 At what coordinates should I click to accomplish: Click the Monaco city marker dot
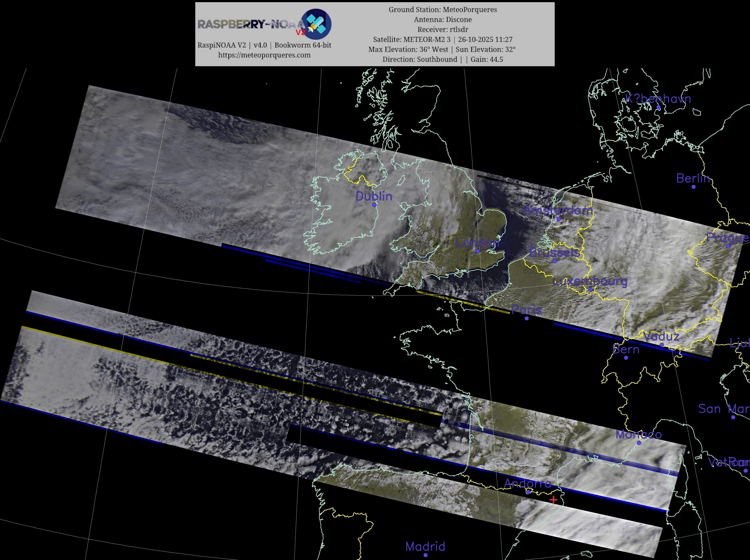point(639,443)
